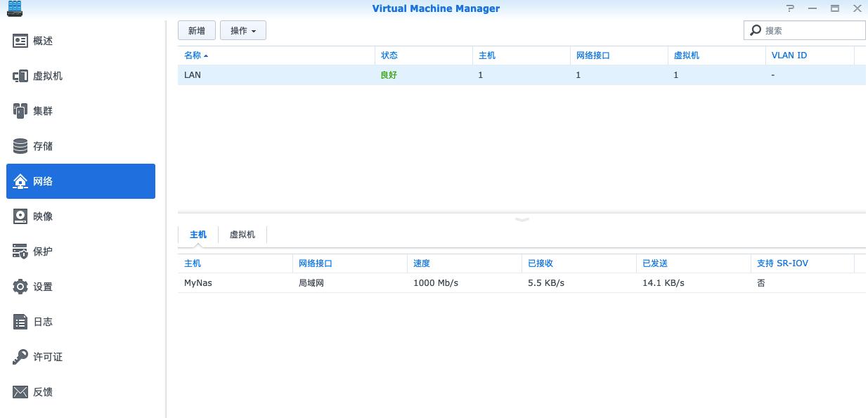
Task: Click the 网络 sidebar entry
Action: [x=42, y=181]
